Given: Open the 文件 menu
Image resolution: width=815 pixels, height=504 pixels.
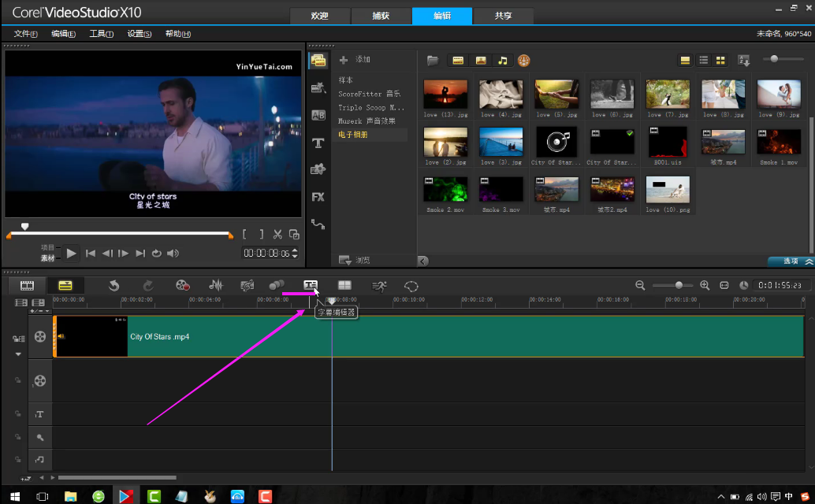Looking at the screenshot, I should tap(26, 34).
